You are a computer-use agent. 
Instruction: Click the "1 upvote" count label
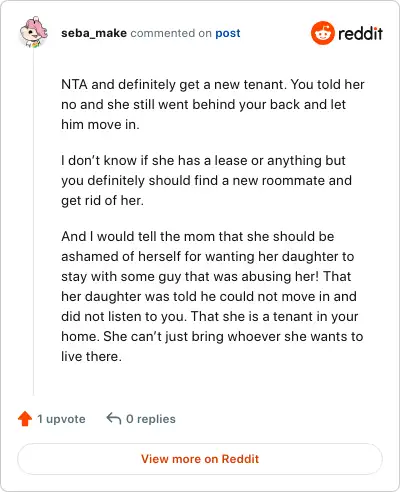61,419
